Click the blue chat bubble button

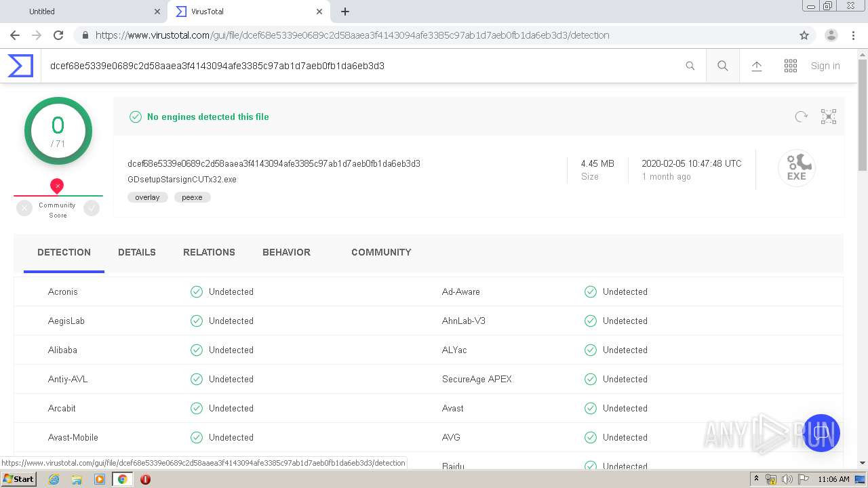pos(821,433)
